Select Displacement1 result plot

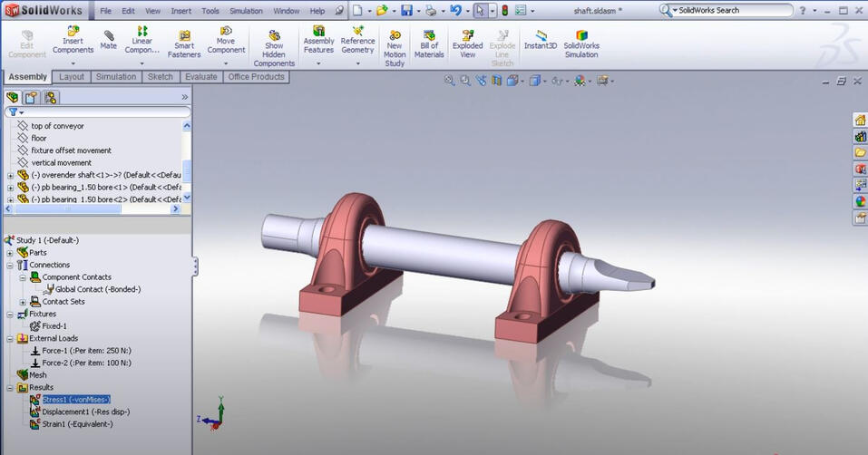[85, 411]
